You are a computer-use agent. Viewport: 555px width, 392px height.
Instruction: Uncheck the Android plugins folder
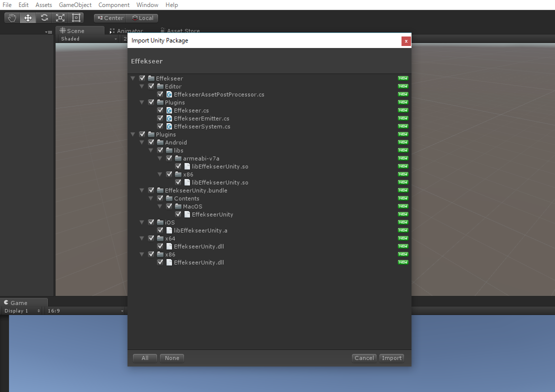151,142
